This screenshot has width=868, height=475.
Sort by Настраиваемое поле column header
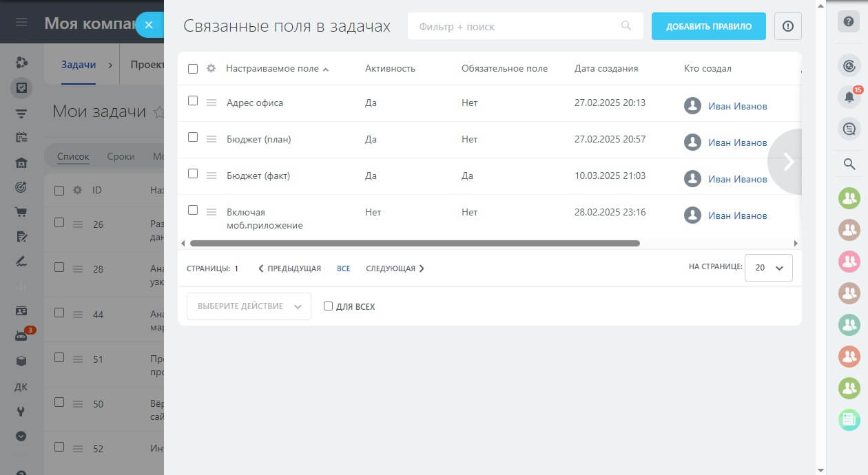point(272,69)
